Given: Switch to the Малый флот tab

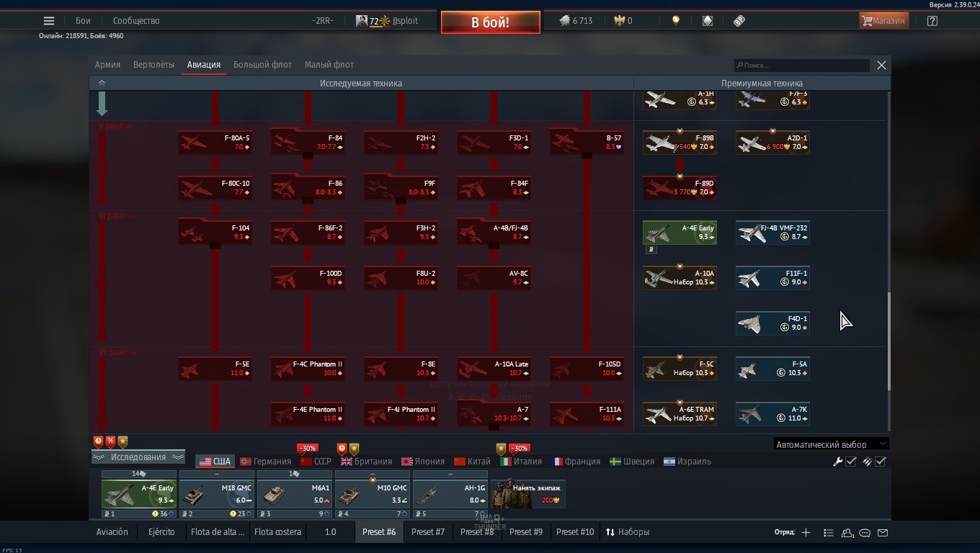Looking at the screenshot, I should [329, 65].
